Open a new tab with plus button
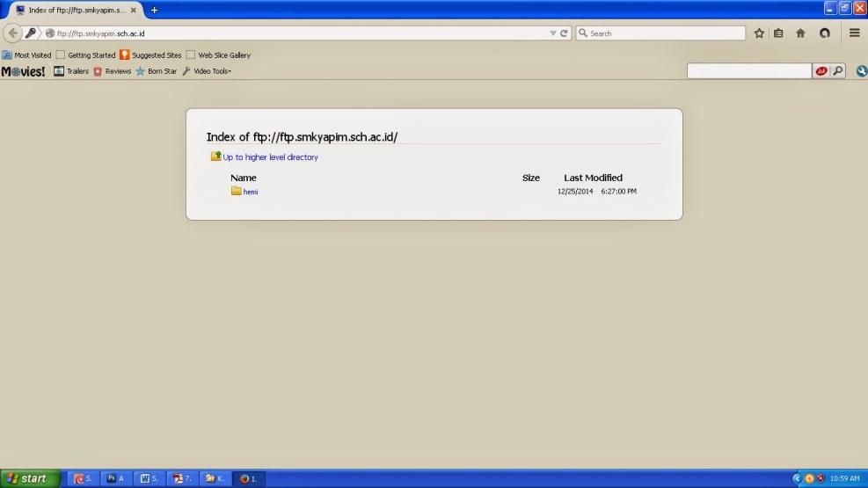 click(155, 10)
